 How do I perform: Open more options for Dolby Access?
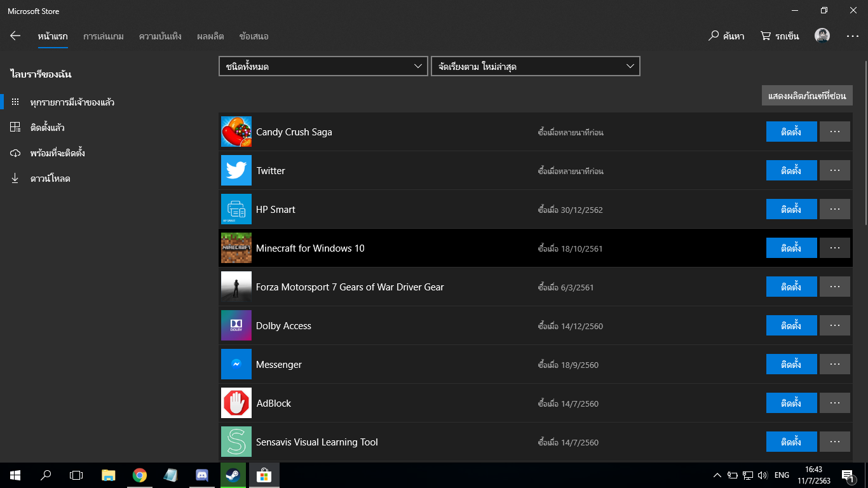(x=835, y=325)
